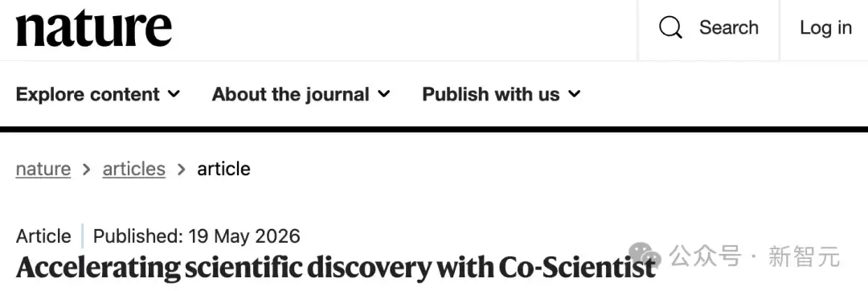
Task: Click the WeChat watermark icon
Action: click(645, 255)
